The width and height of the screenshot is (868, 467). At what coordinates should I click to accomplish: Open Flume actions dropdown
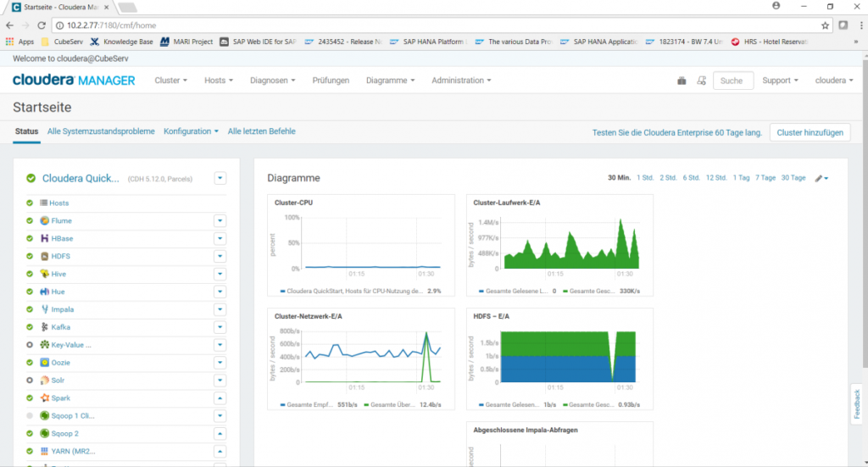(220, 220)
